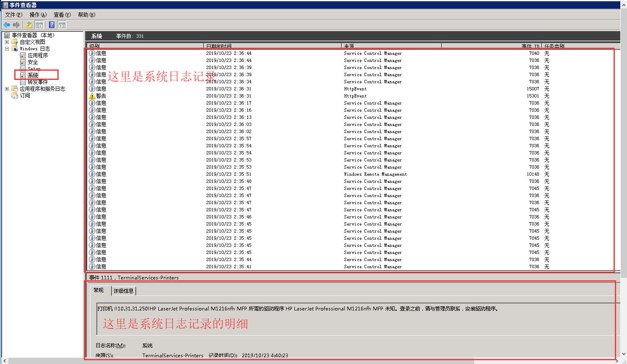Switch to the 详细信息 tab
Viewport: 627px width, 364px height.
coord(124,290)
